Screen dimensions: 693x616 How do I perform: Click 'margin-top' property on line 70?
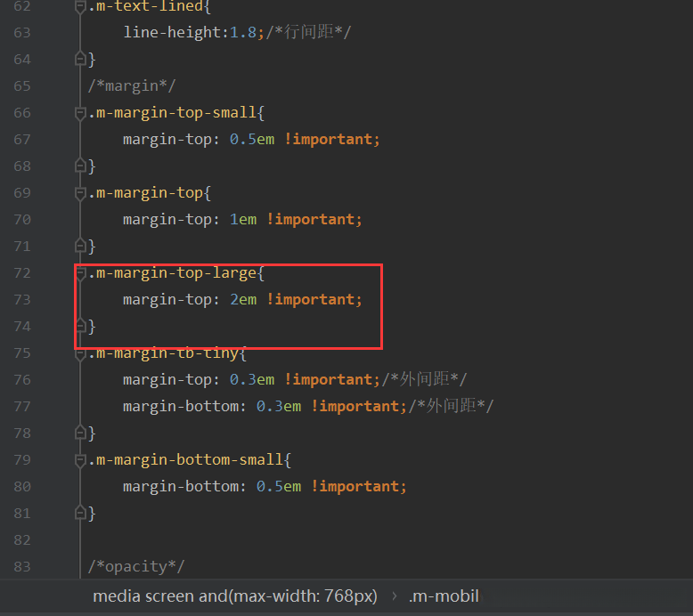pos(167,220)
